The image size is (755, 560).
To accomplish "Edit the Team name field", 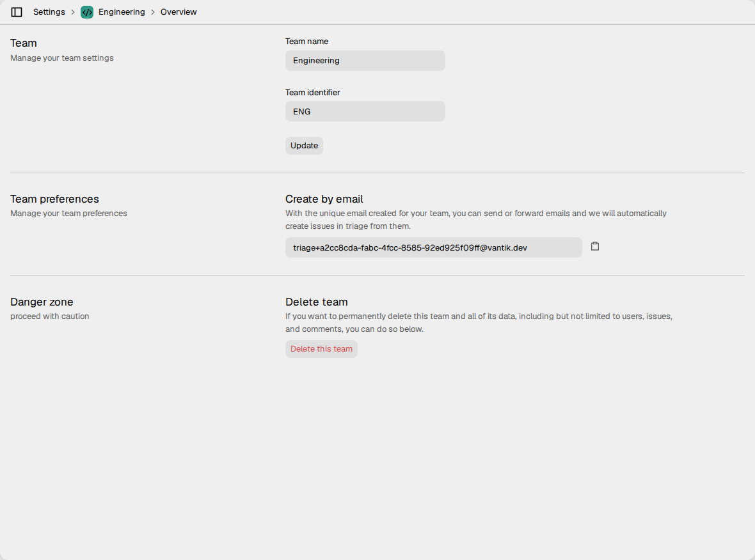I will (365, 61).
